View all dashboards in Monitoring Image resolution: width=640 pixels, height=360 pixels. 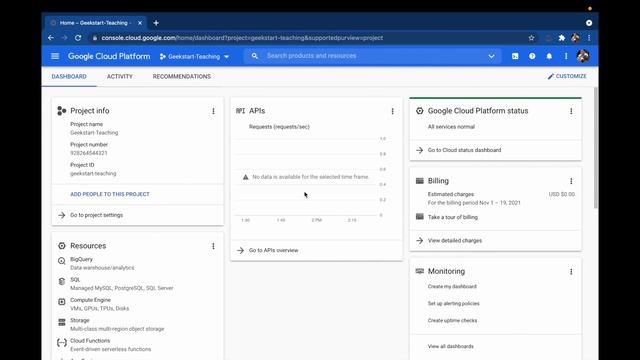(x=451, y=347)
